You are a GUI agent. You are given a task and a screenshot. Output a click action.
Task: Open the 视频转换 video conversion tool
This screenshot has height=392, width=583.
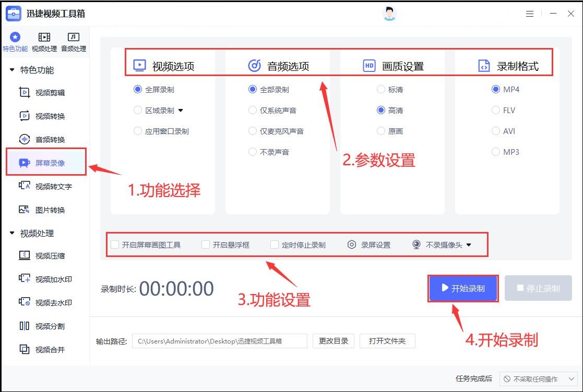pyautogui.click(x=42, y=116)
